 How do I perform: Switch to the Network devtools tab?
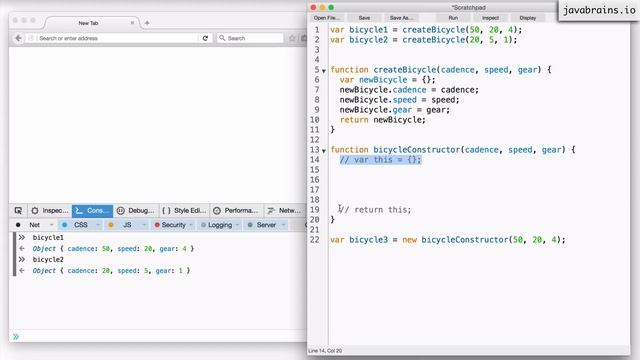pos(284,211)
